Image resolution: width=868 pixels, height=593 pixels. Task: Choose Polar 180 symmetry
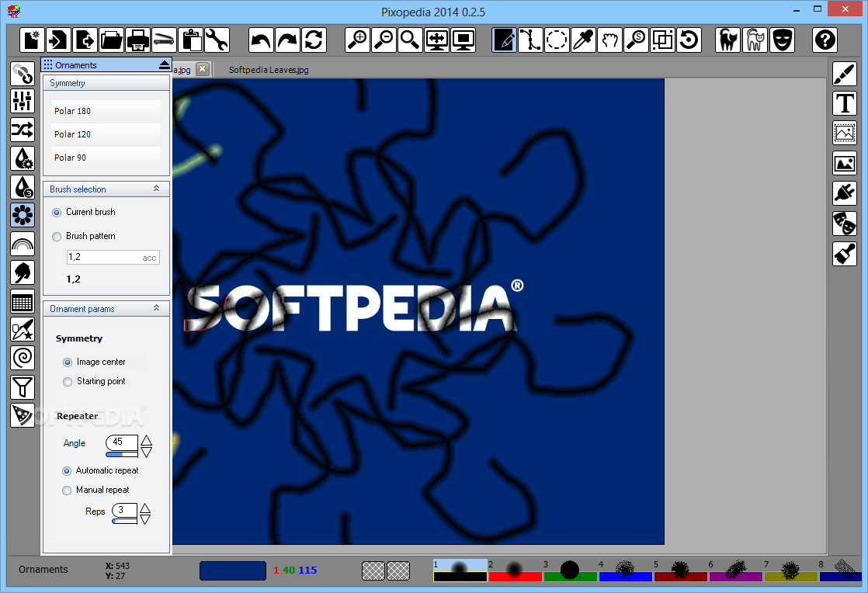tap(106, 111)
